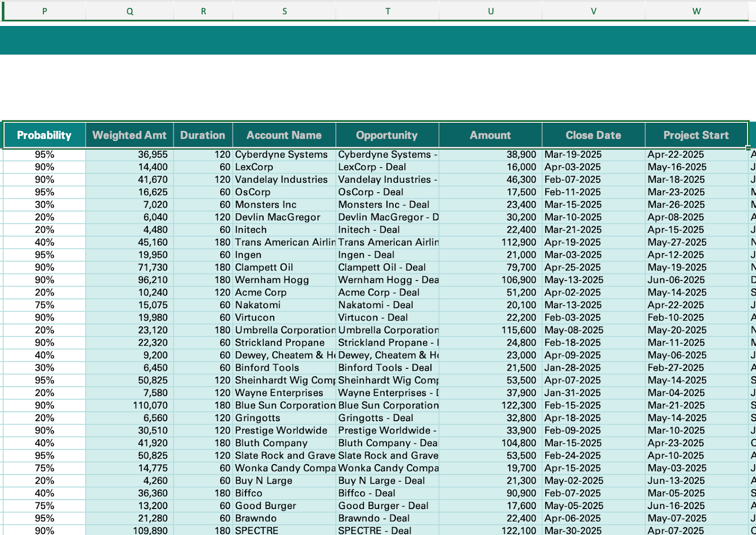Image resolution: width=756 pixels, height=535 pixels.
Task: Select the Nakatomi - Deal opportunity cell
Action: coord(387,305)
